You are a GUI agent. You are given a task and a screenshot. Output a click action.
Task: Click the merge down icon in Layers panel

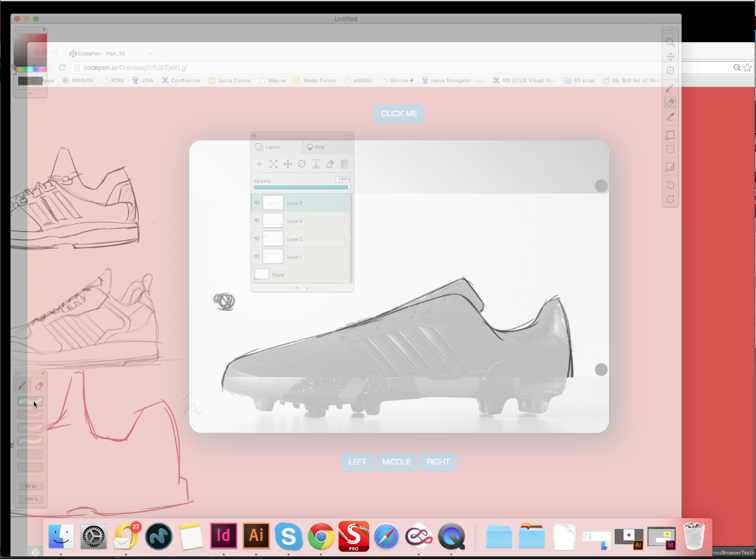(316, 164)
